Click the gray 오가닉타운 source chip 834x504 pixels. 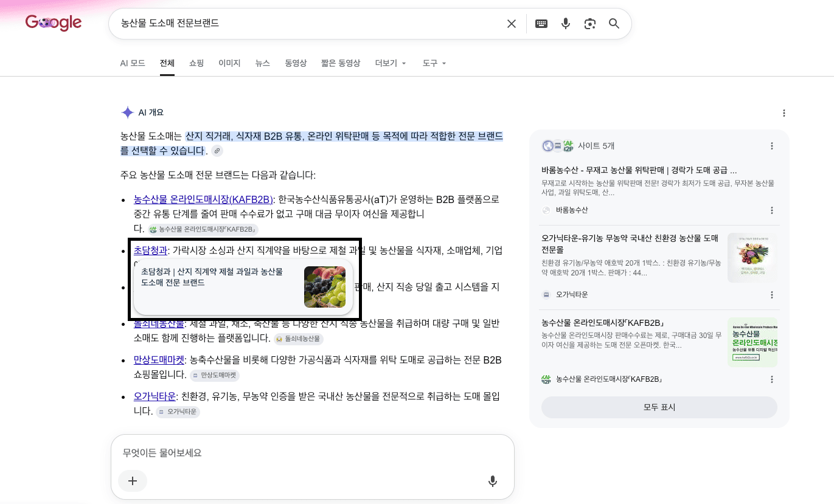point(178,412)
